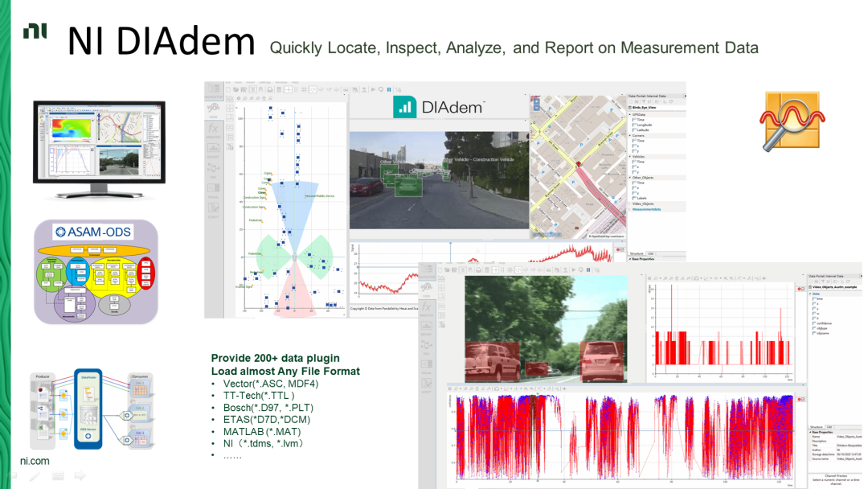868x489 pixels.
Task: Select the objname channel in lower Data Portal
Action: (x=821, y=334)
